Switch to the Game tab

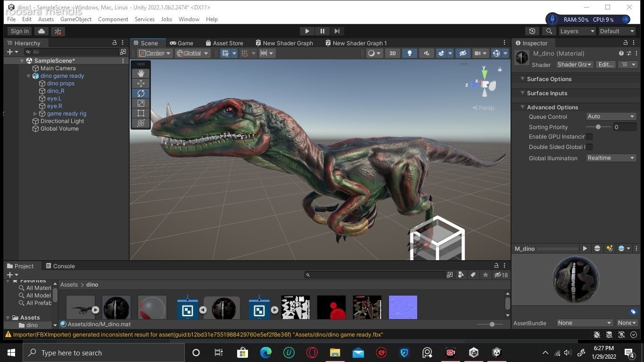pos(182,43)
